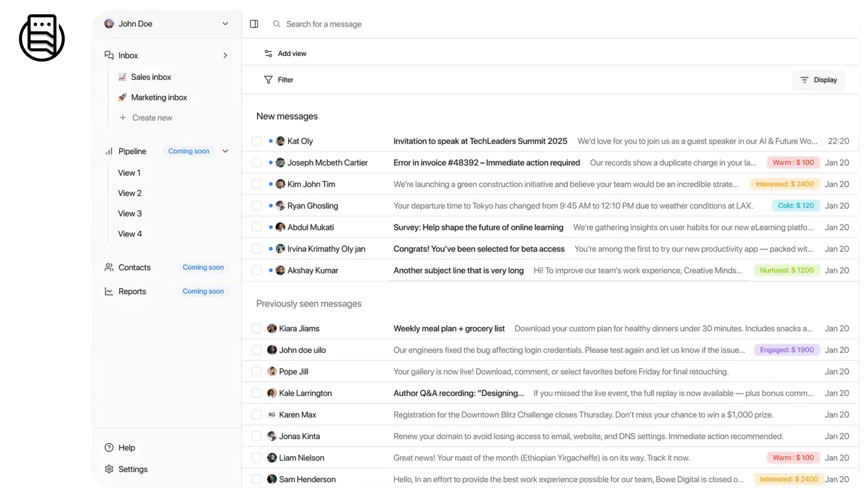Click Abdul Mukati's avatar
Image resolution: width=868 pixels, height=488 pixels.
pyautogui.click(x=280, y=227)
